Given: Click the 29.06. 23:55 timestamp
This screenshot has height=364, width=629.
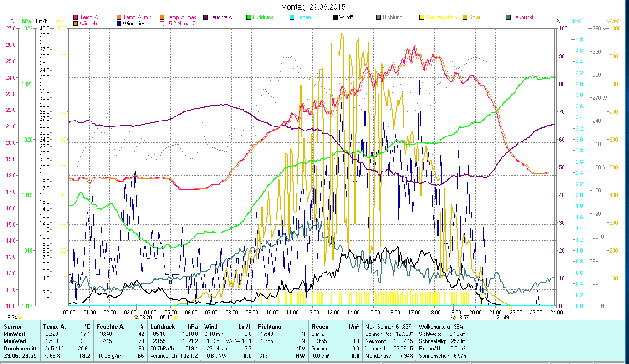Looking at the screenshot, I should [x=20, y=356].
